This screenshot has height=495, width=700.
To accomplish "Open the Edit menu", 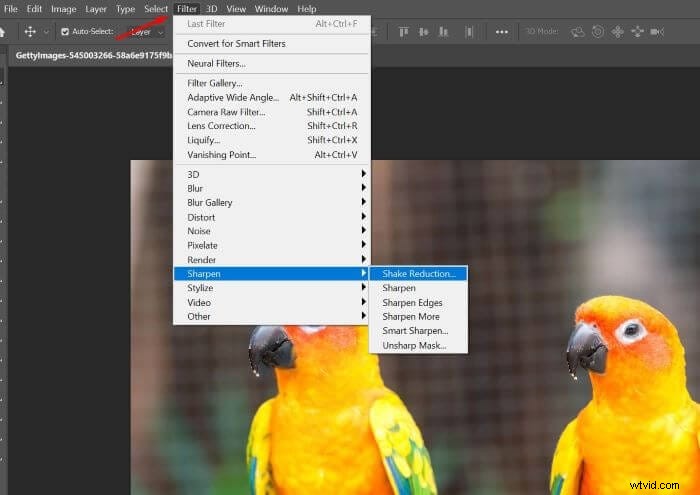I will tap(34, 8).
